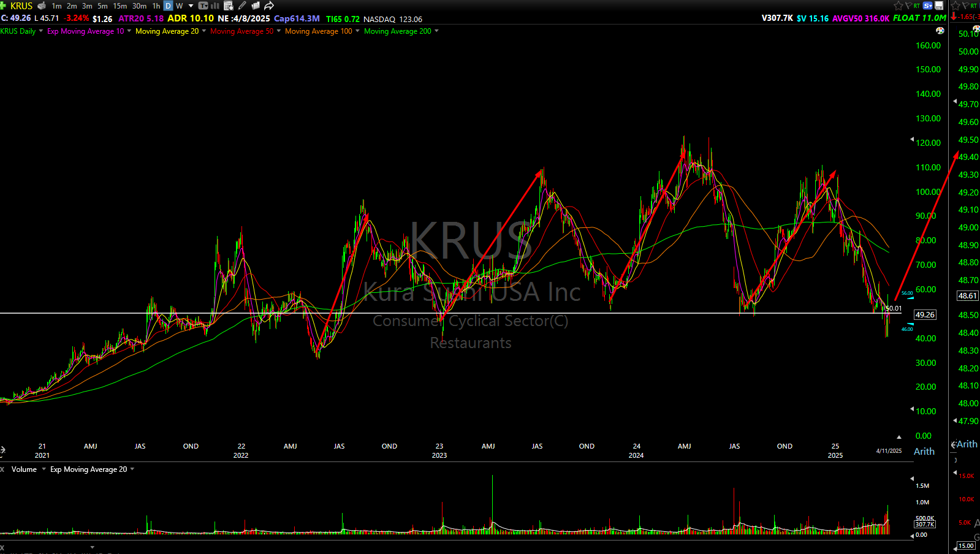Switch to 5m timeframe
Image resolution: width=980 pixels, height=554 pixels.
point(102,6)
